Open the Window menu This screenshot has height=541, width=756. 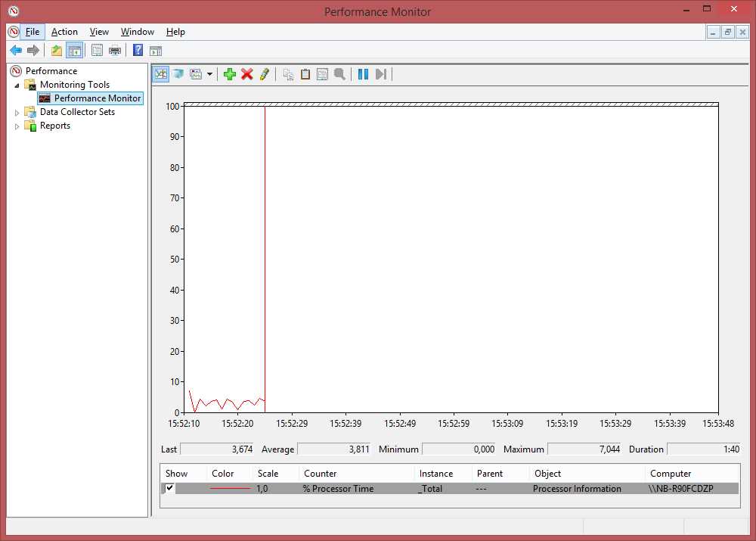(137, 32)
